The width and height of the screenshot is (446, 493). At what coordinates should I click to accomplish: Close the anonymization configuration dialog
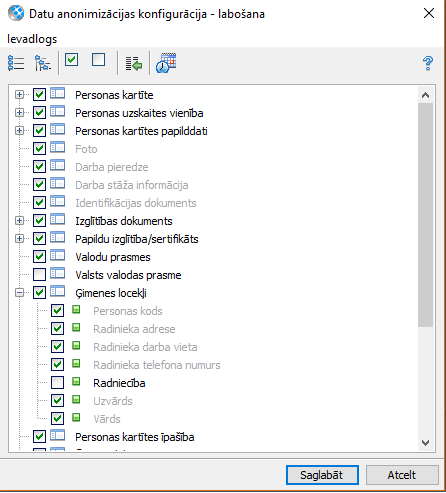[429, 13]
